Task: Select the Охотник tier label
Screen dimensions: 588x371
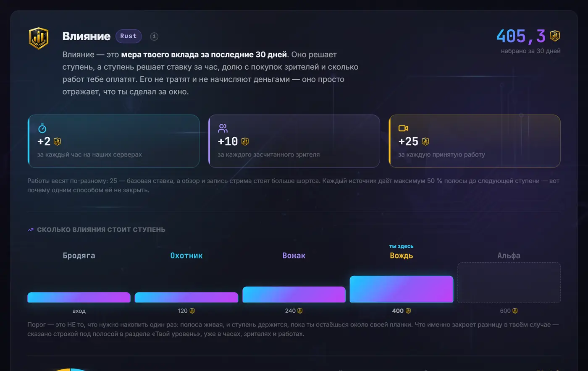Action: (186, 256)
